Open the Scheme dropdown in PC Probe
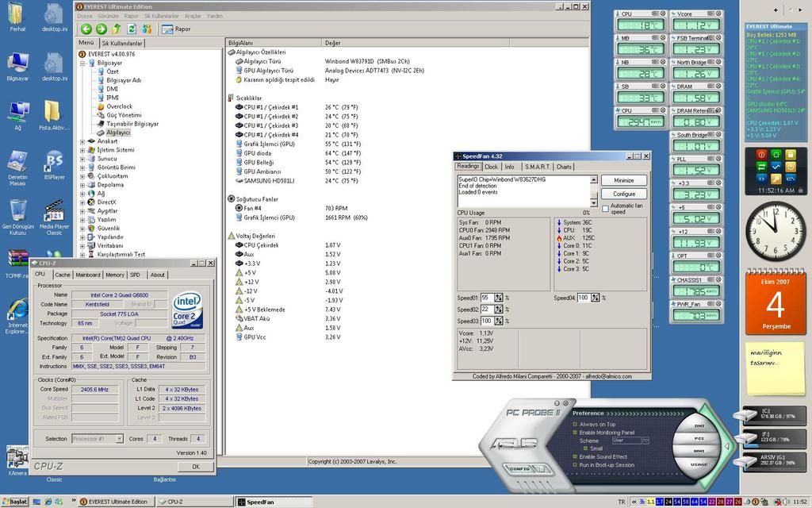Viewport: 812px width, 508px height. (x=645, y=441)
